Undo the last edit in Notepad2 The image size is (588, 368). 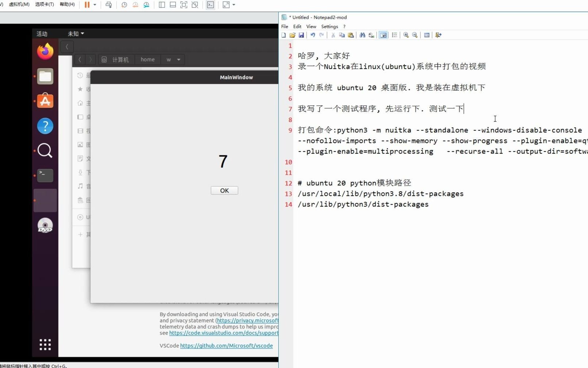coord(313,35)
